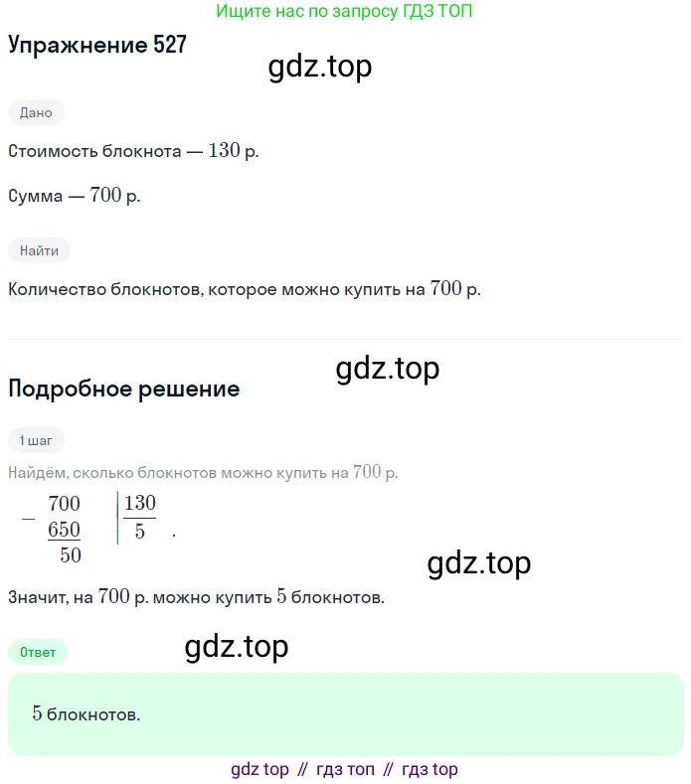Click 'гдз топ' in the footer text
The width and height of the screenshot is (691, 784).
coord(345,769)
